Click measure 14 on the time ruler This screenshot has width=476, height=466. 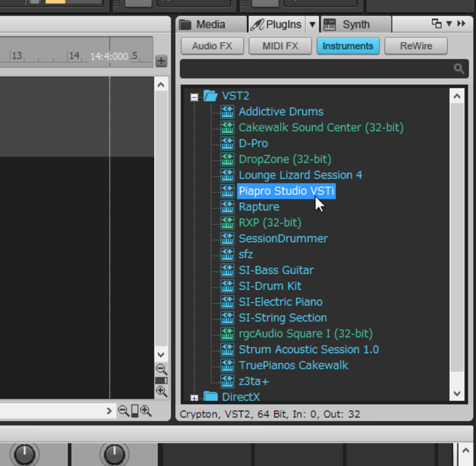point(74,55)
